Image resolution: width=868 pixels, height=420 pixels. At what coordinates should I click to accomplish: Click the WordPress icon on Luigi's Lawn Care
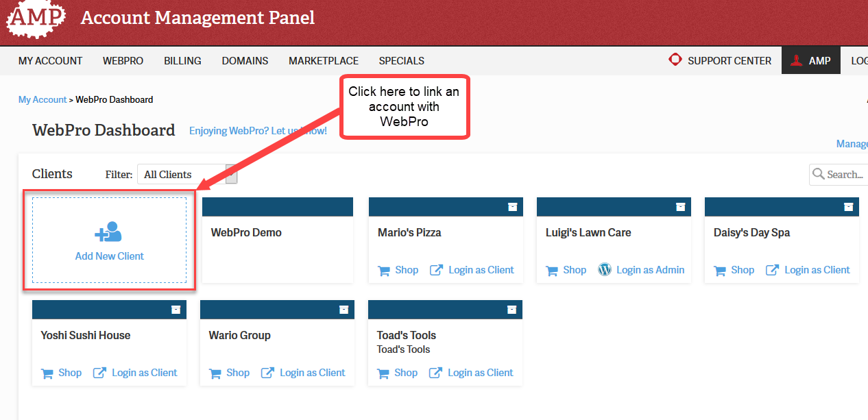click(604, 270)
